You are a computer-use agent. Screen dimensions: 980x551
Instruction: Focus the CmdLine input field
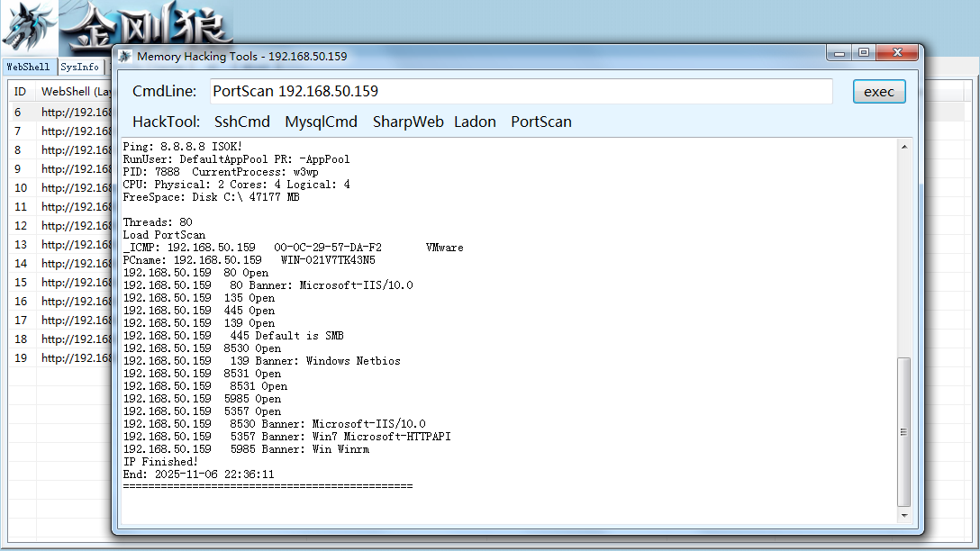[x=522, y=91]
